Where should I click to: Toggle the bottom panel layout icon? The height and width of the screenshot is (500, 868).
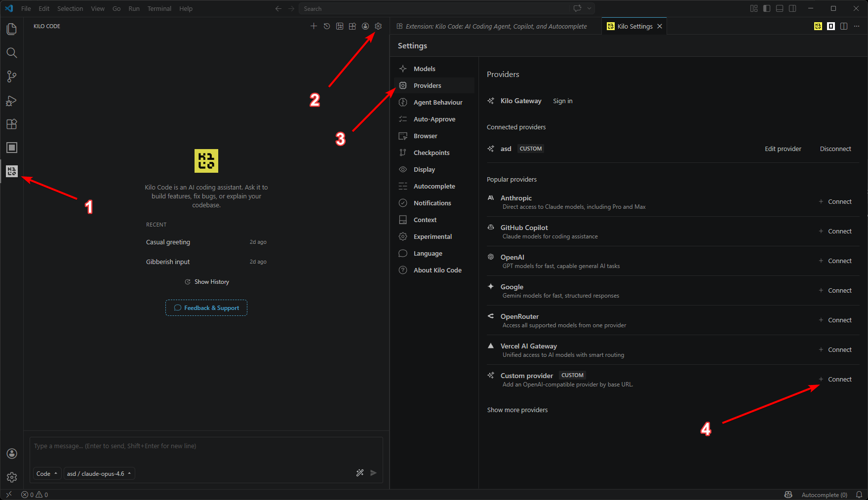(x=780, y=8)
